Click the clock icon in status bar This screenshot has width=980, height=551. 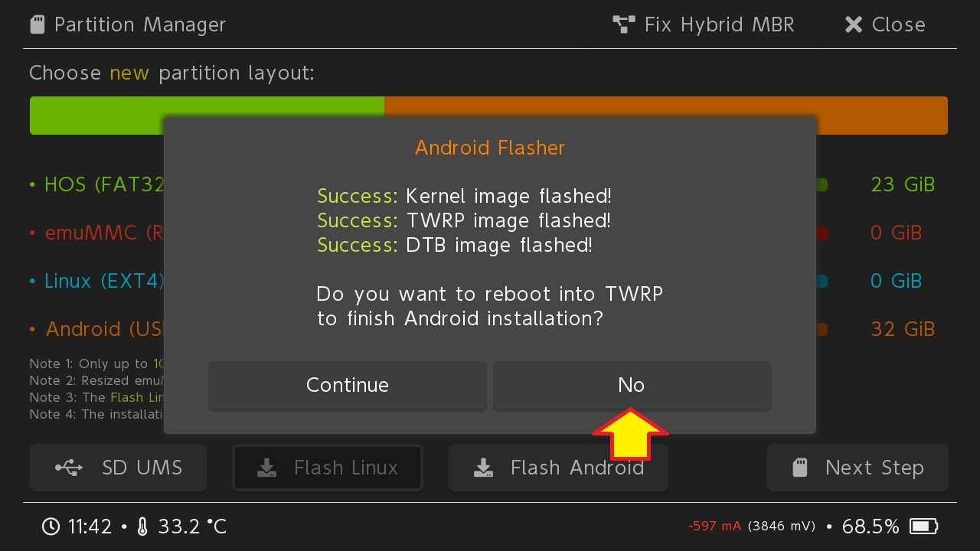(51, 527)
